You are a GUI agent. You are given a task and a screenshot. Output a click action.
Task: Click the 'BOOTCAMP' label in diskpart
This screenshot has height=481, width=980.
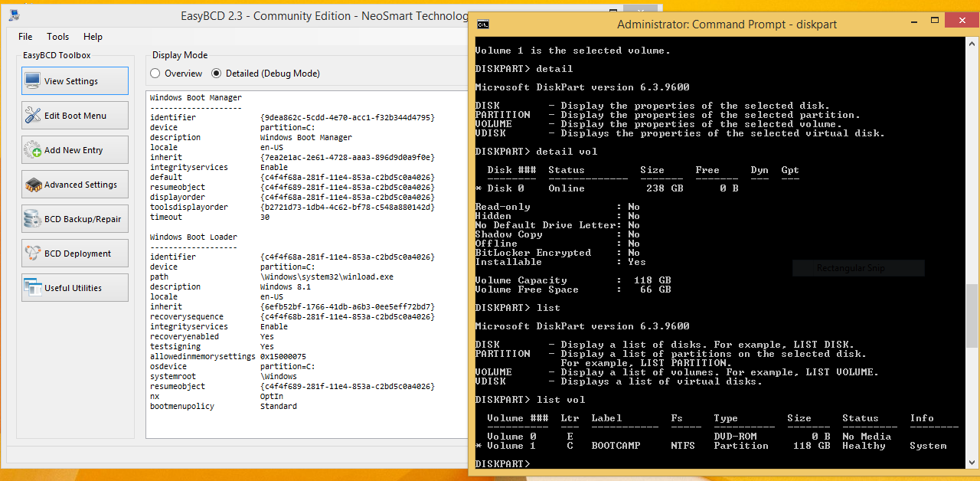[x=616, y=446]
